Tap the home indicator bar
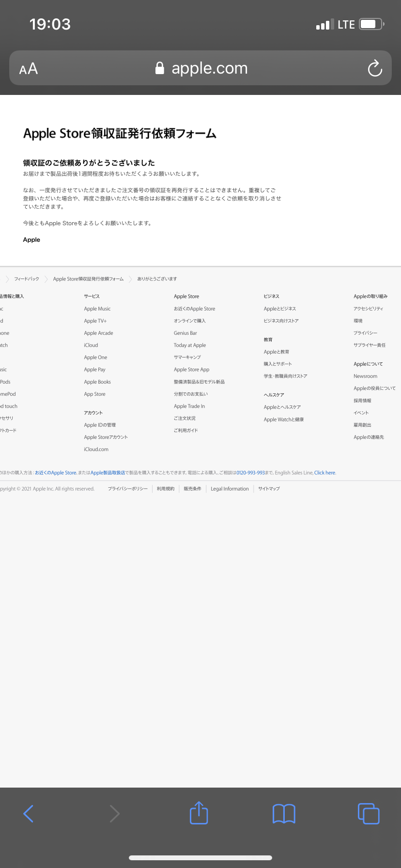The width and height of the screenshot is (401, 868). point(200,858)
